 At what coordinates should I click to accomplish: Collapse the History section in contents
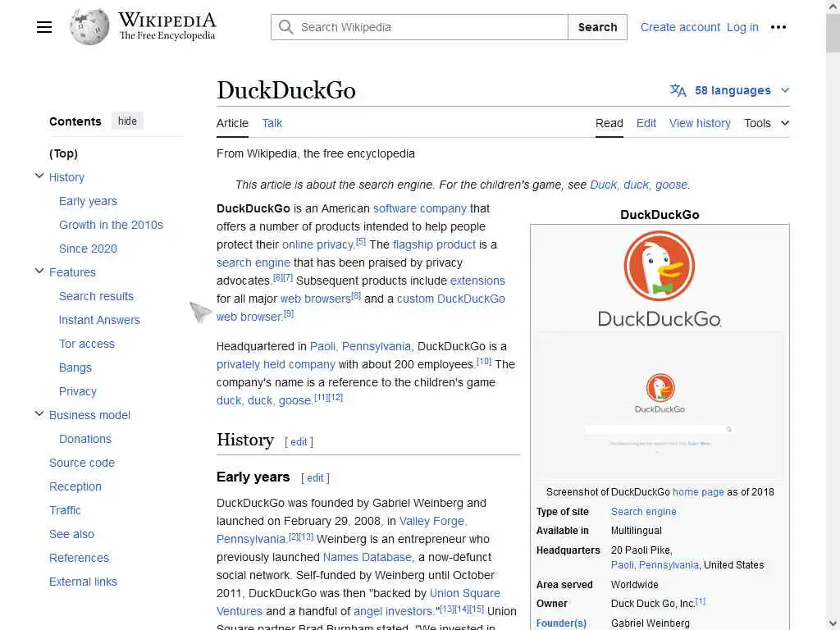(39, 176)
